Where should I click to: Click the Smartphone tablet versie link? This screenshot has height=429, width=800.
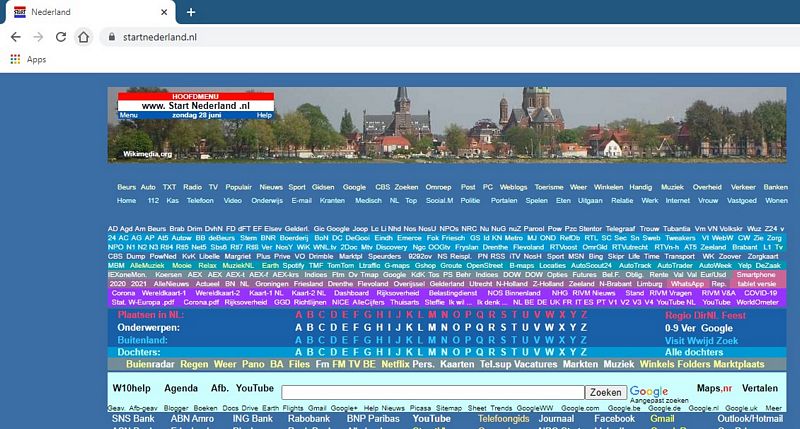(x=756, y=279)
